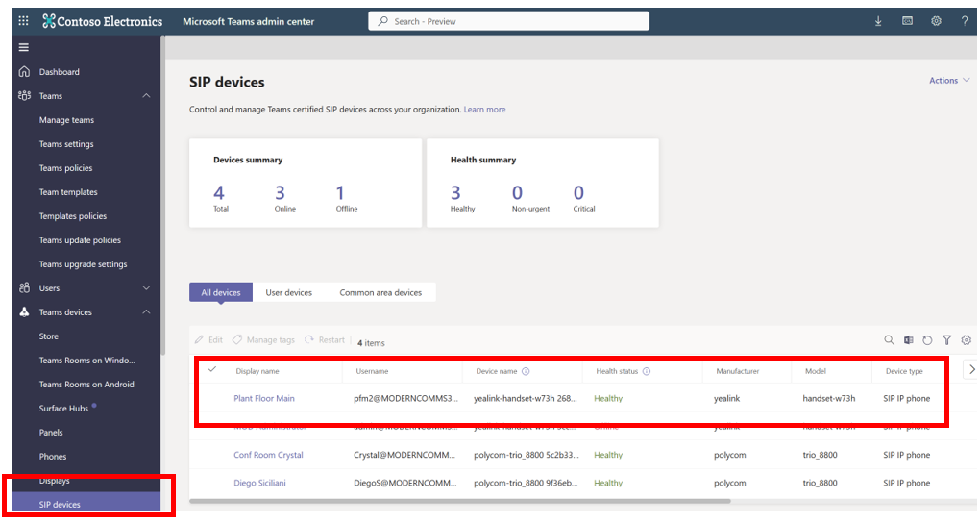Export device list to Excel icon

pyautogui.click(x=908, y=339)
